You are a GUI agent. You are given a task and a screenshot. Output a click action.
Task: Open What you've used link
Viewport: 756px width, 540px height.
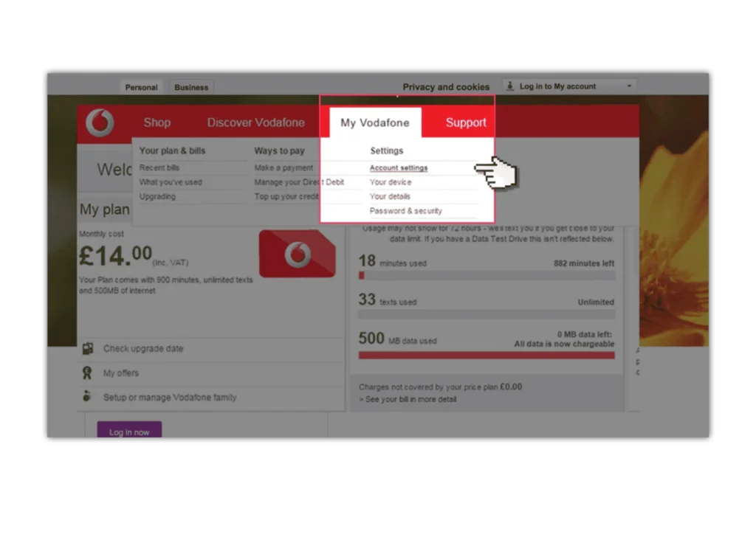(x=171, y=182)
